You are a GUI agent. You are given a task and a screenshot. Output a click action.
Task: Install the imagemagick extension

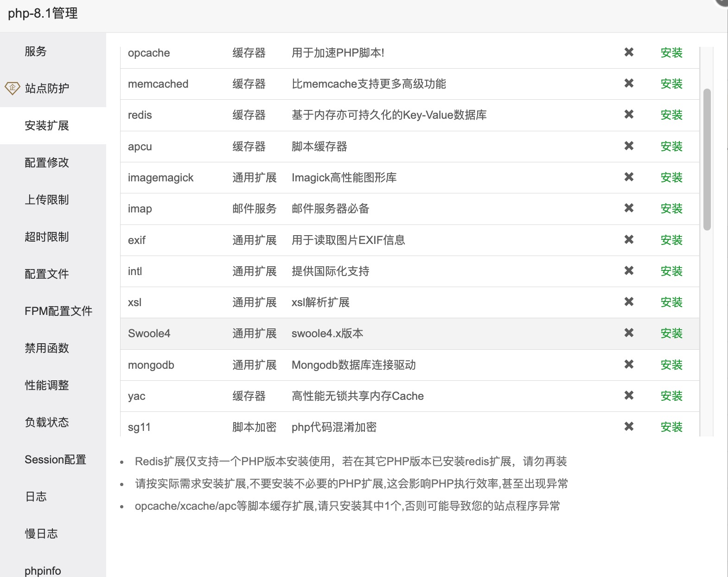[671, 178]
